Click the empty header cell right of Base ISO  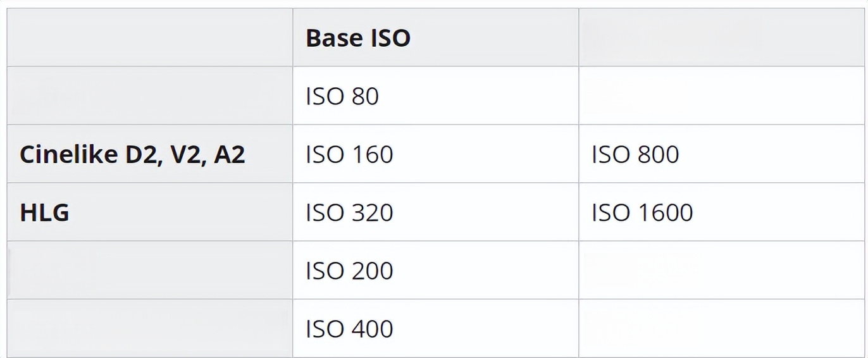(721, 37)
